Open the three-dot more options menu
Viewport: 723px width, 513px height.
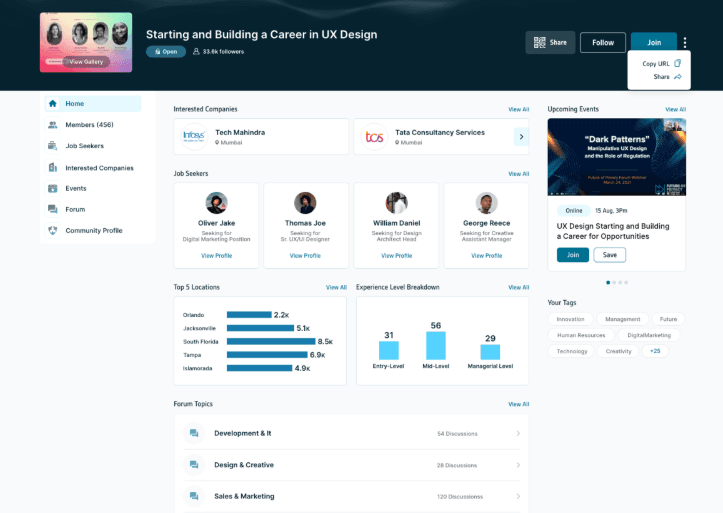pos(685,42)
